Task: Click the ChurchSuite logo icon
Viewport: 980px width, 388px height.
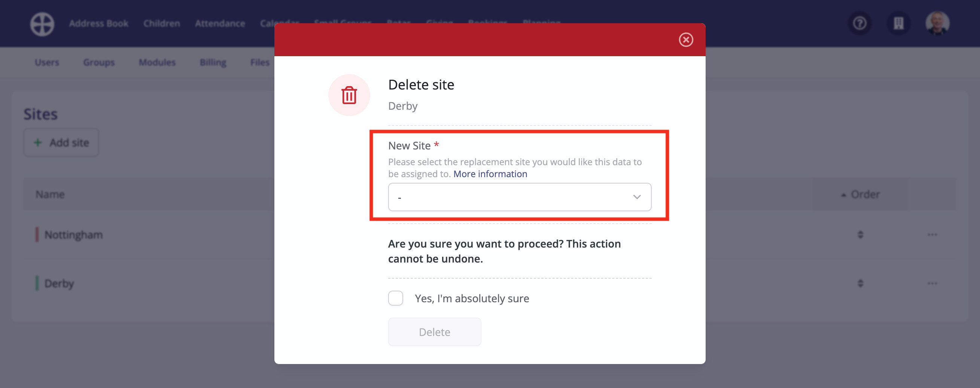Action: (x=42, y=24)
